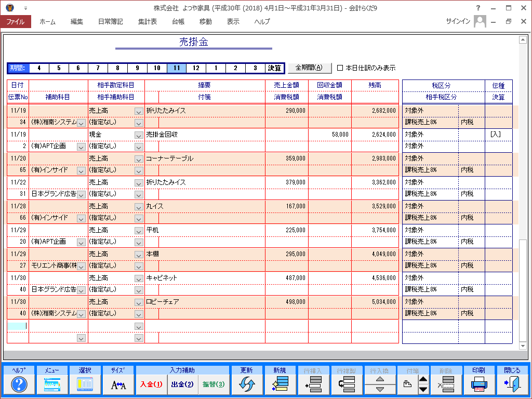Click the sticky note up arrow
The height and width of the screenshot is (399, 532).
(423, 380)
